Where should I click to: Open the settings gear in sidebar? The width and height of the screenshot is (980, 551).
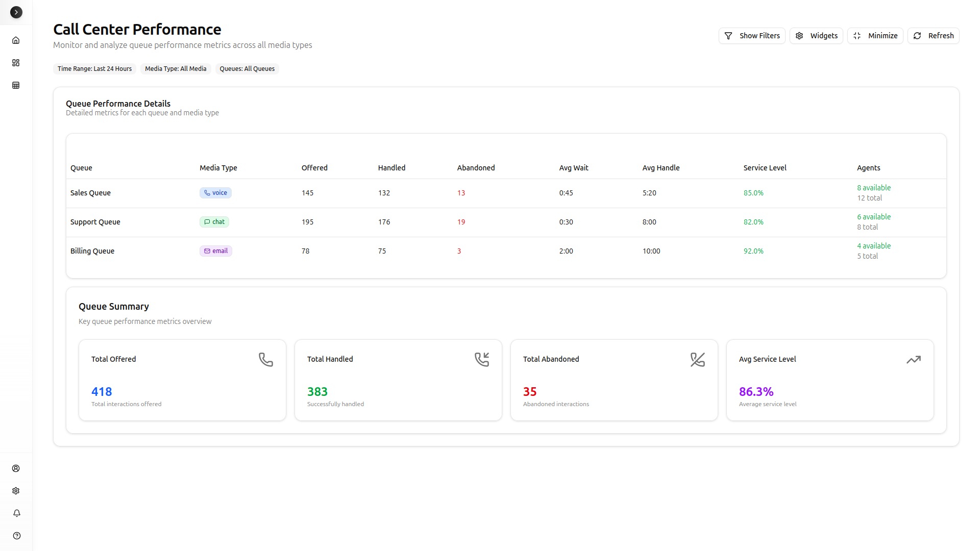pos(16,491)
